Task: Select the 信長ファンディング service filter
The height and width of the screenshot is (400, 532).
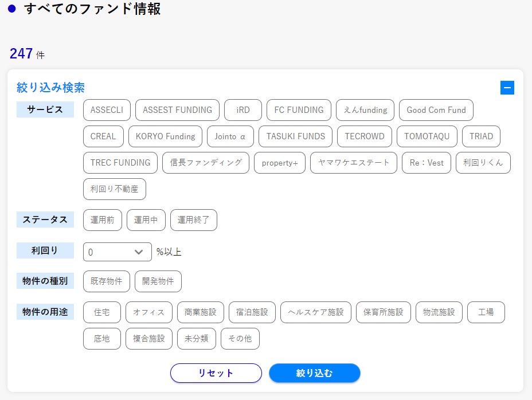Action: coord(206,163)
